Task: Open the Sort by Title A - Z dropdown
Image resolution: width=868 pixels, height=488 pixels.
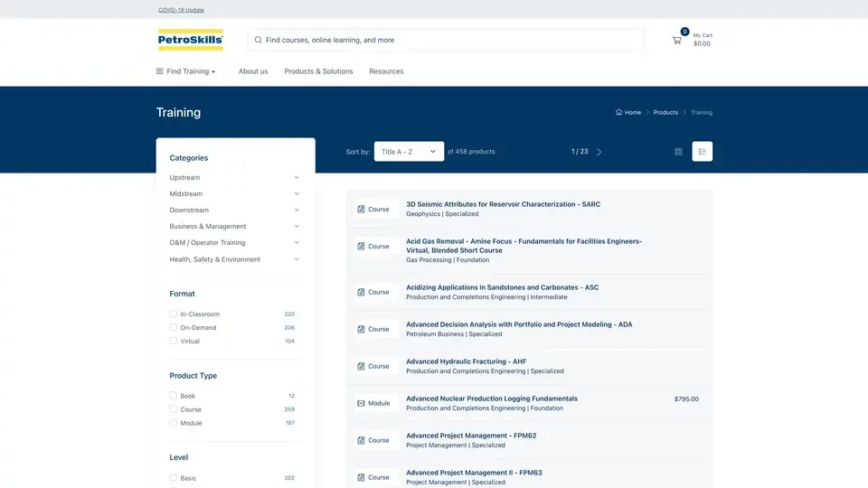Action: click(409, 152)
